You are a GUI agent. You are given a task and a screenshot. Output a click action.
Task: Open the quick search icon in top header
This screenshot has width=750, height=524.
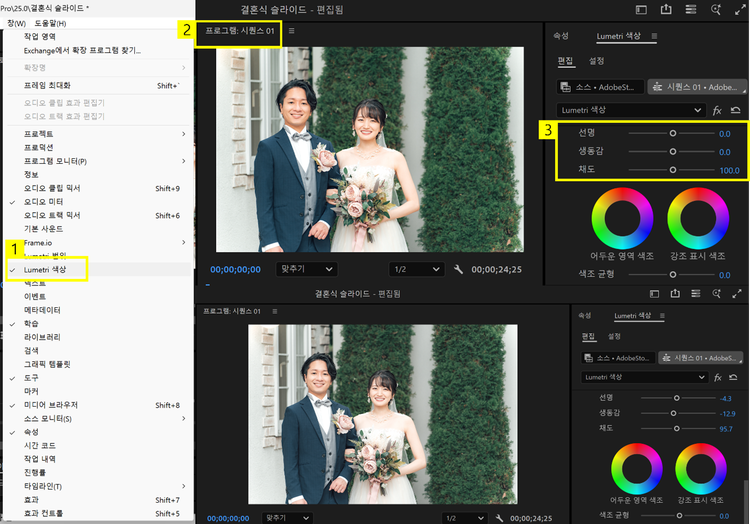click(715, 9)
